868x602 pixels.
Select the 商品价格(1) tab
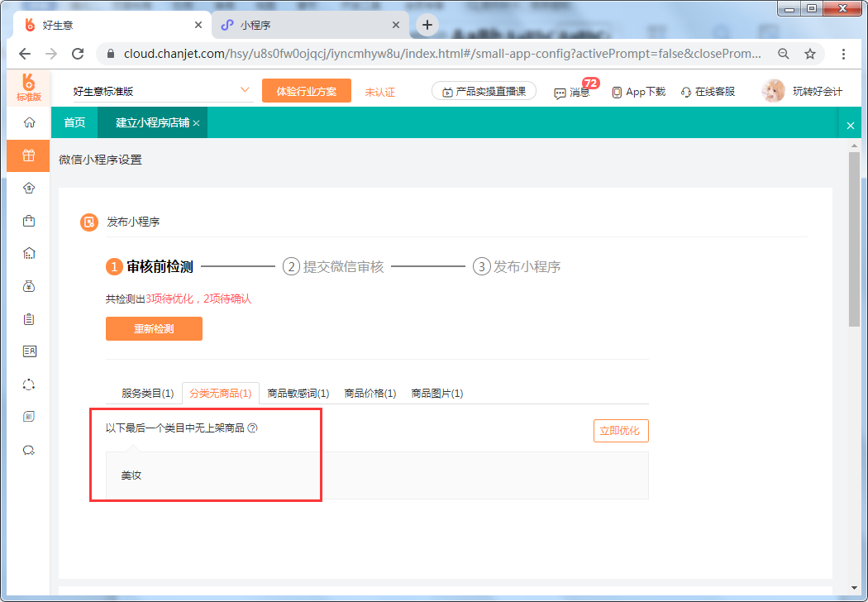pyautogui.click(x=370, y=394)
